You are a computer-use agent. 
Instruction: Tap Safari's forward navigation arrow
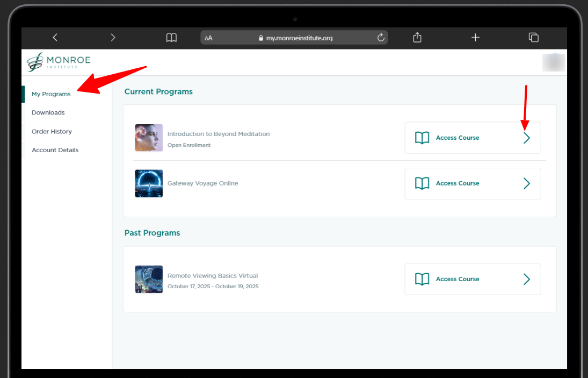[113, 38]
